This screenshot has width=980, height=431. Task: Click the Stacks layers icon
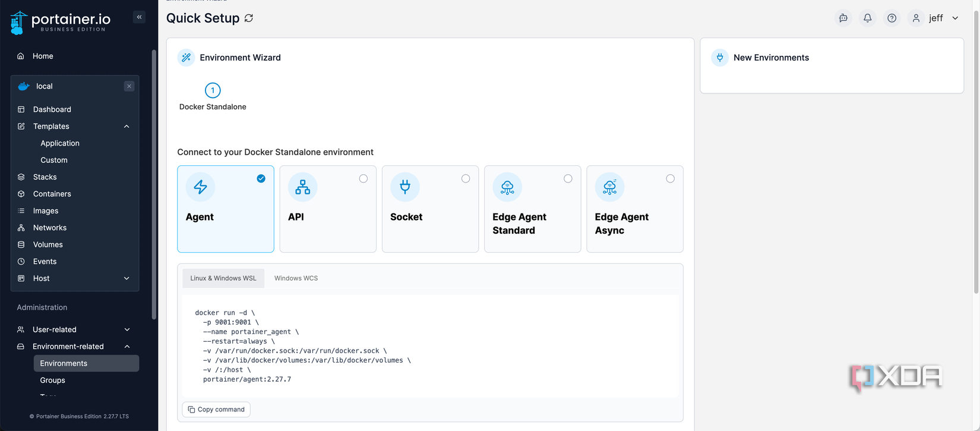click(21, 177)
